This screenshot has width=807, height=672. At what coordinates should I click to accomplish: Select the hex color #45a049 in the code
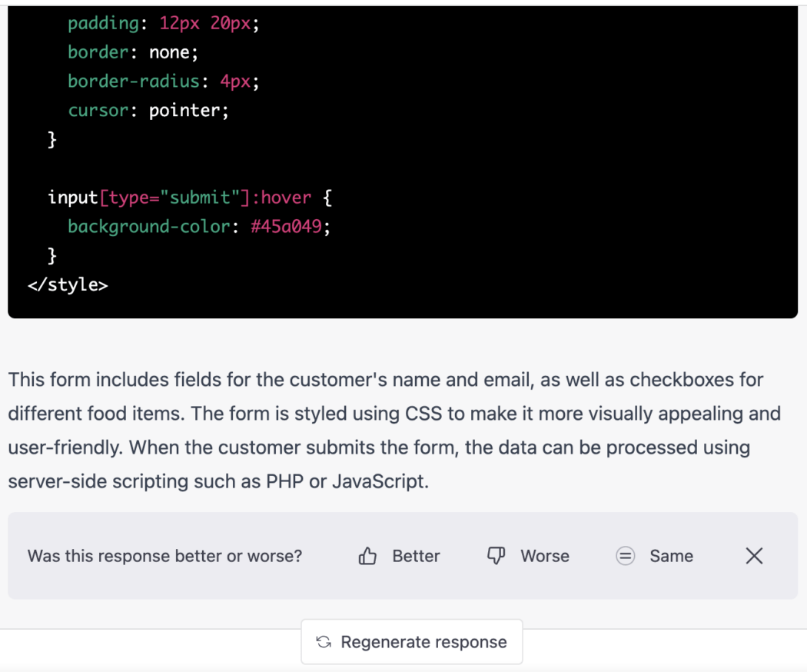pos(285,226)
